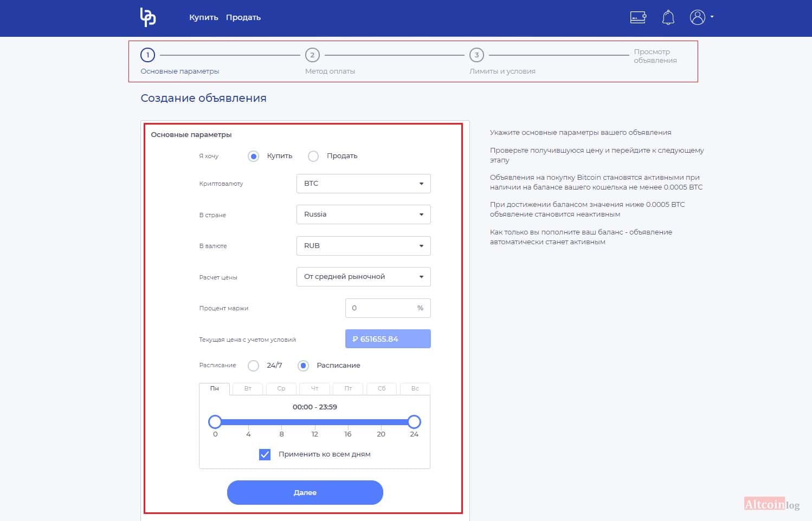
Task: Open the user profile avatar menu
Action: pos(698,17)
